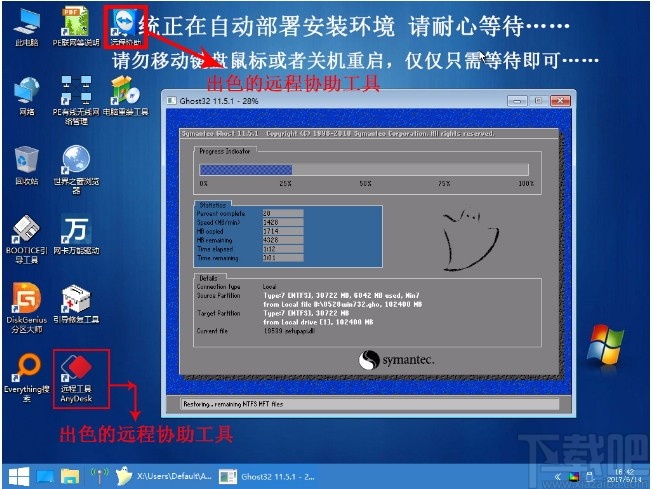This screenshot has height=489, width=652.
Task: Click the Ghost progress indicator bar
Action: coord(364,170)
